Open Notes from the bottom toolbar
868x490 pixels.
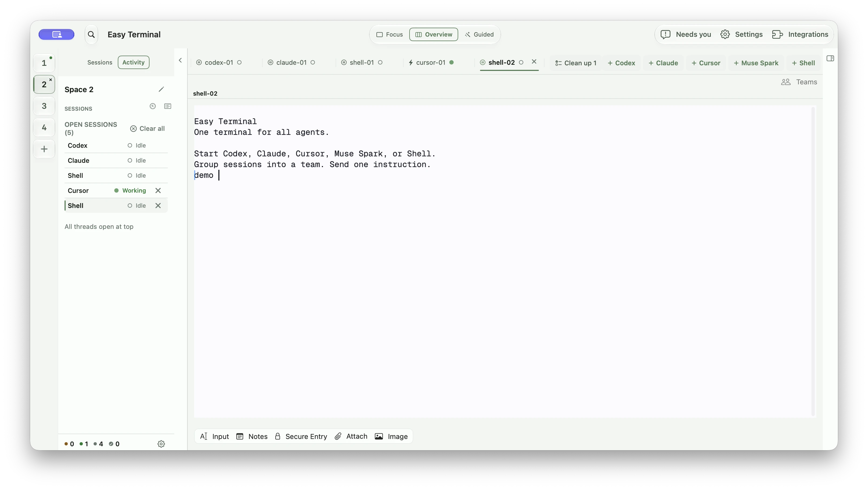pyautogui.click(x=252, y=436)
